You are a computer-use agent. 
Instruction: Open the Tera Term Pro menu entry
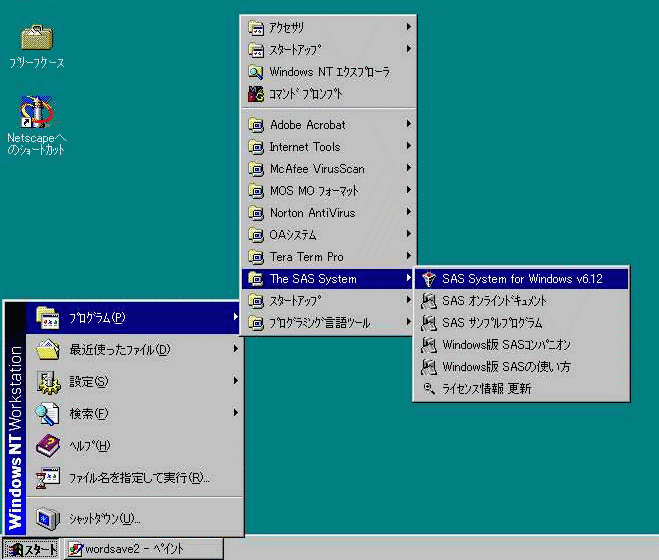tap(306, 257)
